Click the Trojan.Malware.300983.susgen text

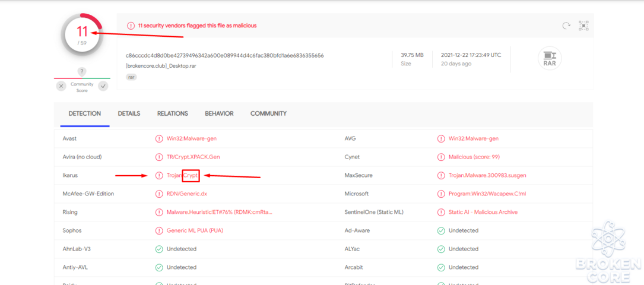point(487,175)
